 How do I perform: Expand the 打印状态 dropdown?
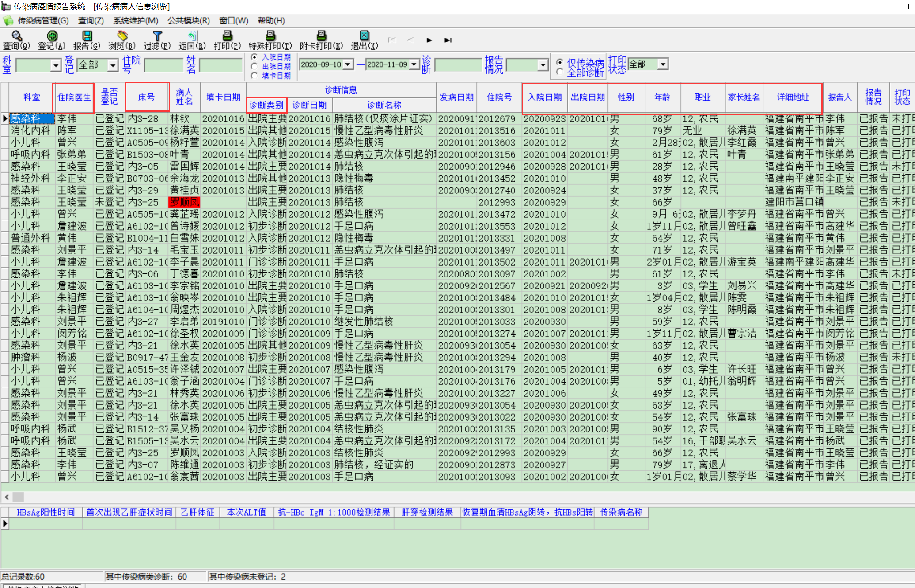click(662, 64)
